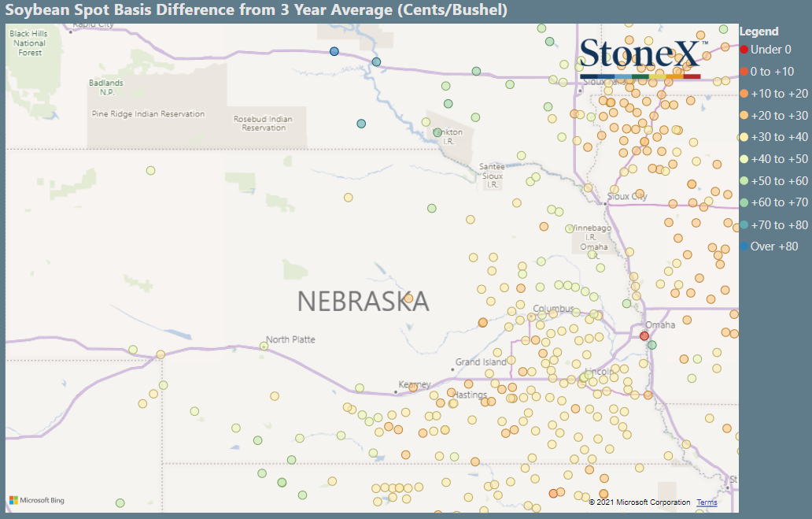This screenshot has width=812, height=519.
Task: Select the green data point just southeast of Omaha
Action: 652,345
